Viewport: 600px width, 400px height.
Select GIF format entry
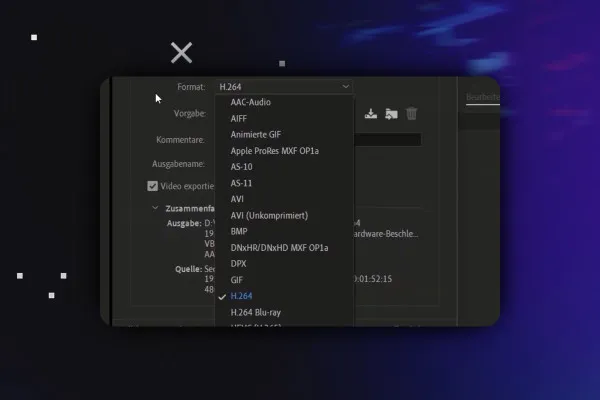pyautogui.click(x=236, y=280)
